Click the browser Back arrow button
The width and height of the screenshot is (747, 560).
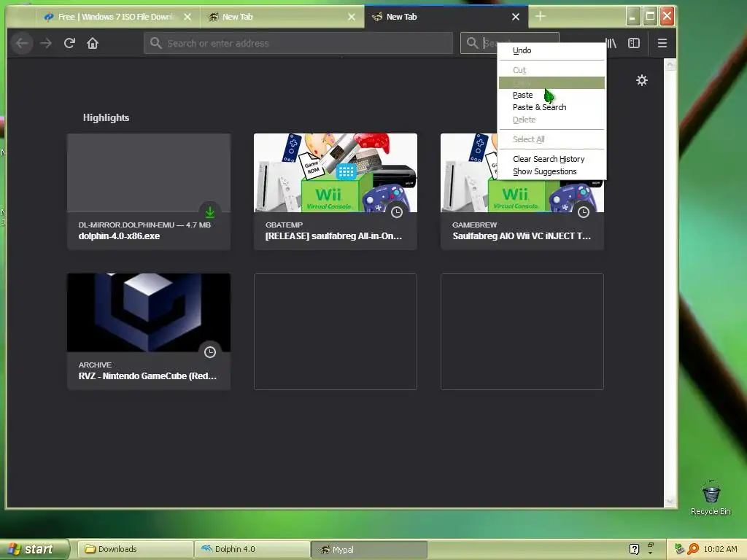tap(21, 43)
